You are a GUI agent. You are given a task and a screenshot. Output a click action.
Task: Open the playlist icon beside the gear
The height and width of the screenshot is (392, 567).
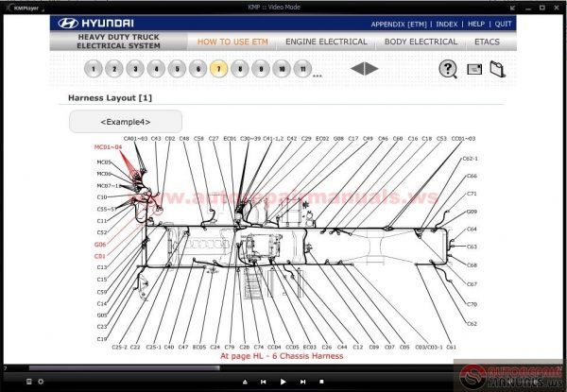(29, 382)
